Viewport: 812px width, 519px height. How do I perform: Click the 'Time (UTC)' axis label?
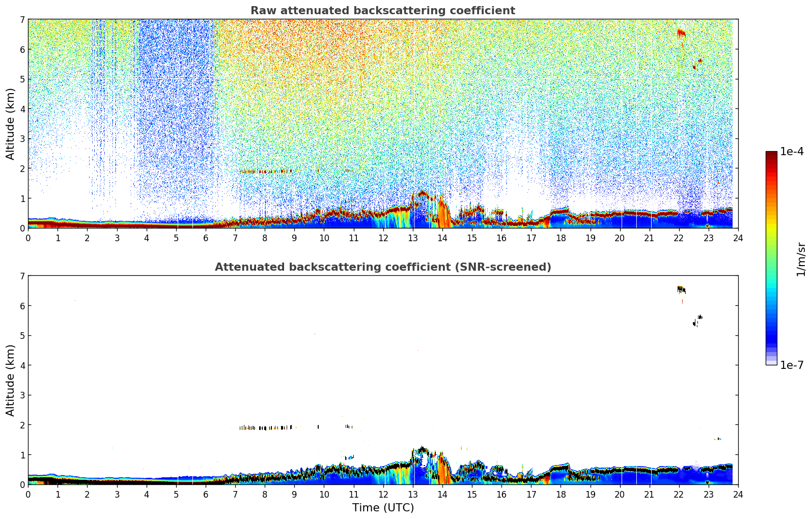pyautogui.click(x=383, y=508)
